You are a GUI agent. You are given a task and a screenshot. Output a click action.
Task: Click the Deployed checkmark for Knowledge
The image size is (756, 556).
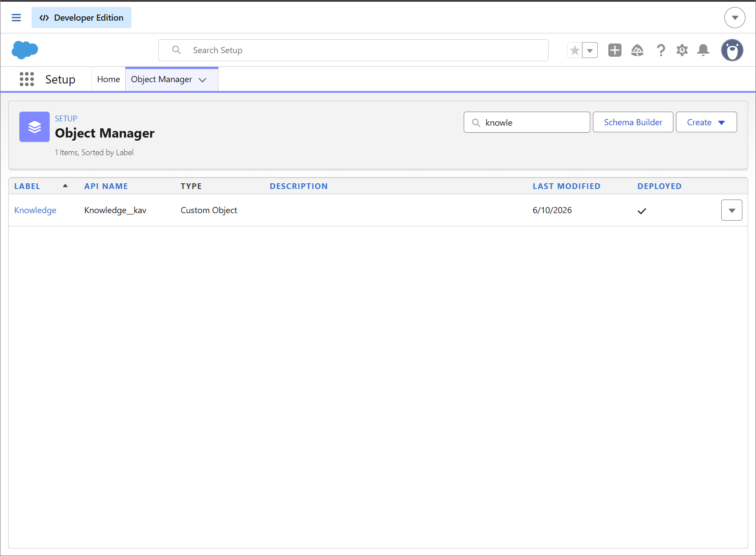pos(642,211)
